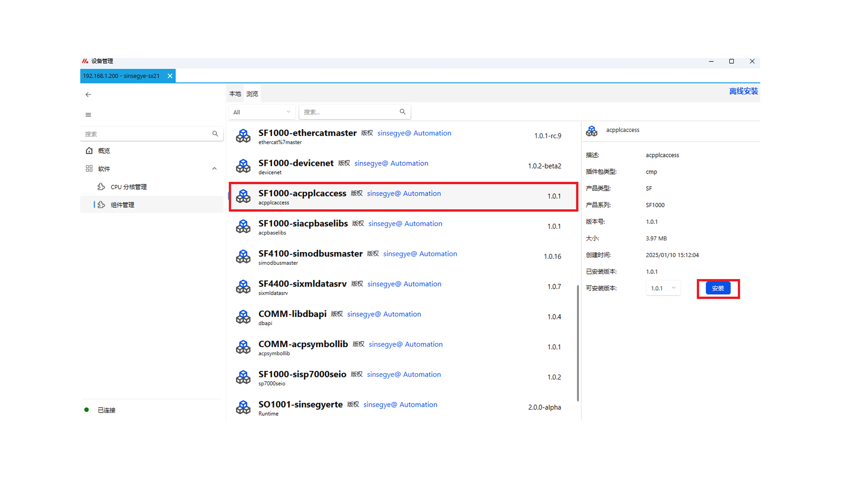The image size is (868, 488).
Task: Close the 192.168.1.200 device tab
Action: [x=170, y=76]
